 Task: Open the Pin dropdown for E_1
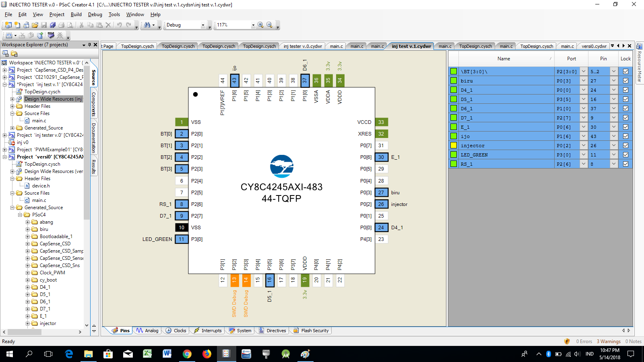click(613, 127)
